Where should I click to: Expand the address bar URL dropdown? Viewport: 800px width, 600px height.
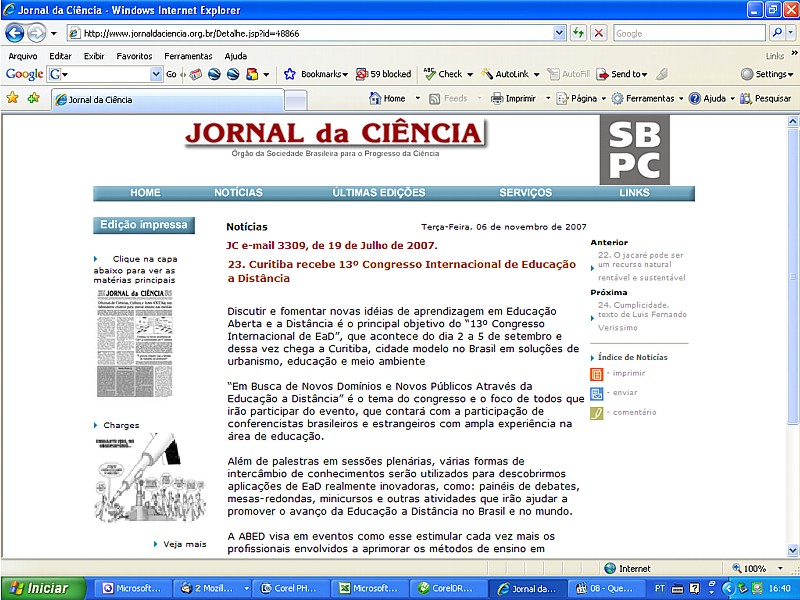click(559, 33)
